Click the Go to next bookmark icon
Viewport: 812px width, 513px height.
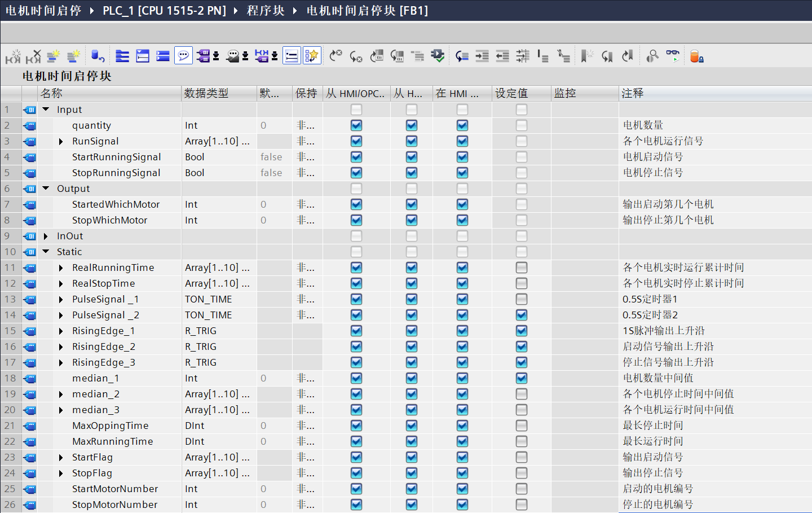click(x=607, y=56)
